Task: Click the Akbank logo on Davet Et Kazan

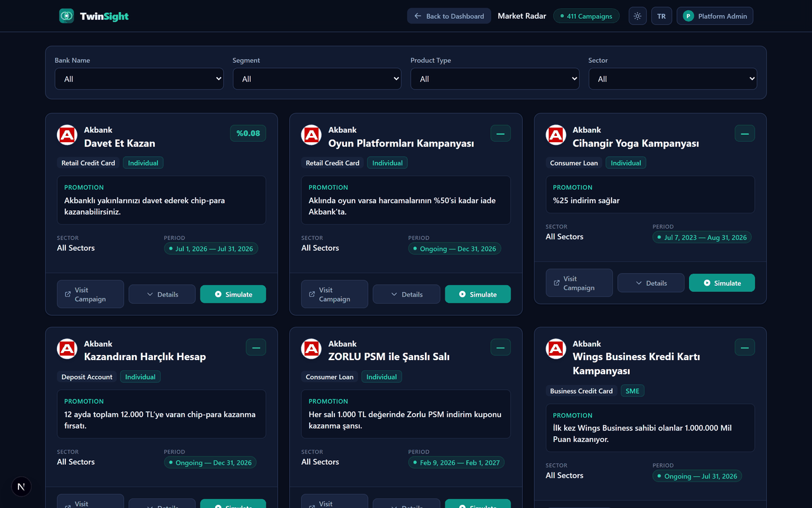Action: click(67, 135)
